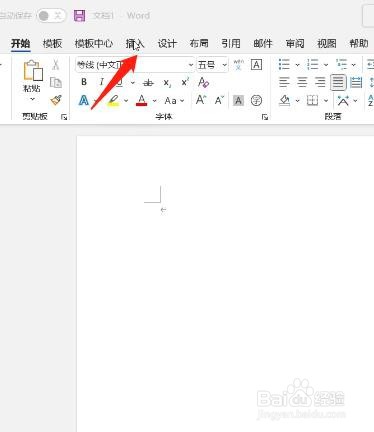This screenshot has height=432, width=374.
Task: Click the Asian Layout icon
Action: tap(343, 100)
